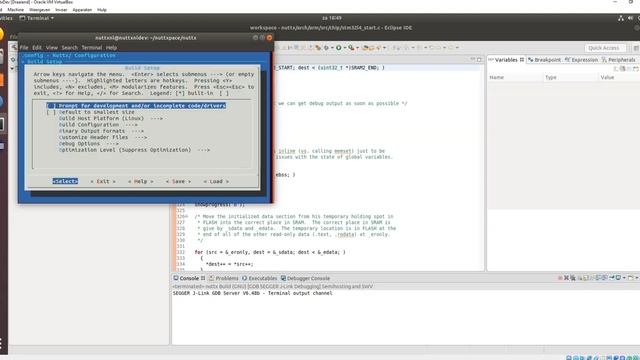Viewport: 640px width, 360px height.
Task: Click the volume icon in Ubuntu top bar
Action: (x=630, y=18)
